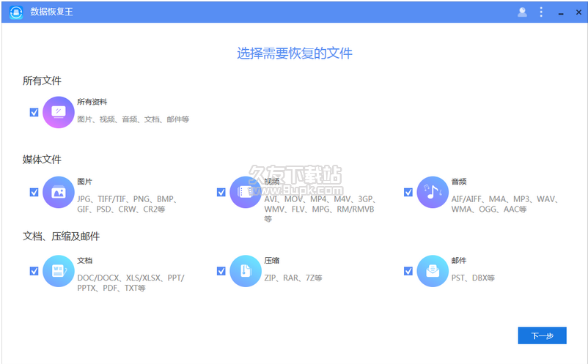Image resolution: width=588 pixels, height=364 pixels.
Task: Toggle the 文档 checkbox
Action: [34, 271]
